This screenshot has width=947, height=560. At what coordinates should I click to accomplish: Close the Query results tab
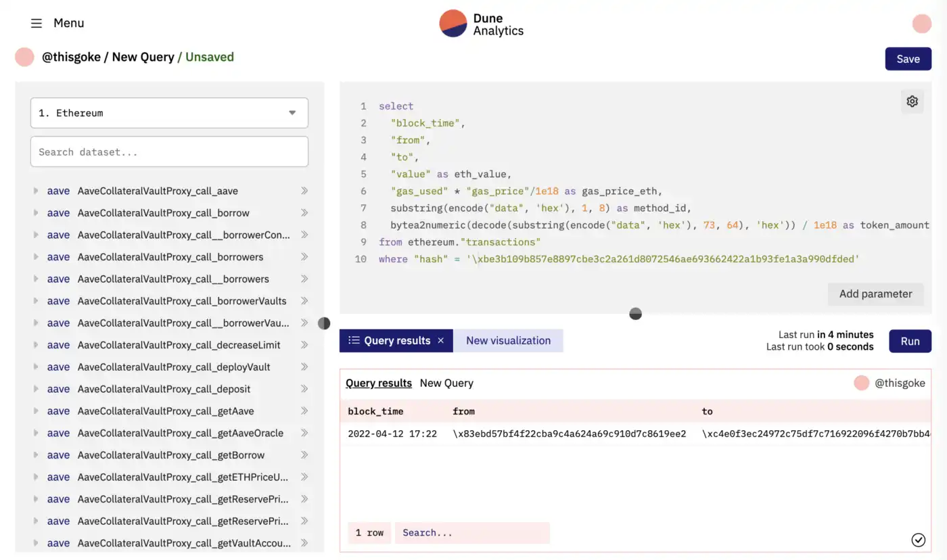pos(441,341)
